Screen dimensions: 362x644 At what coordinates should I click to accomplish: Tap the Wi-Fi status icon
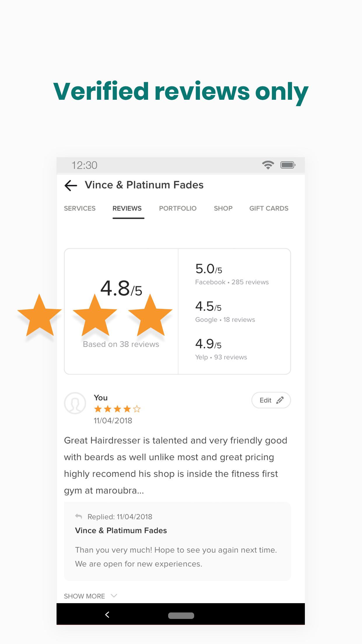pyautogui.click(x=268, y=165)
